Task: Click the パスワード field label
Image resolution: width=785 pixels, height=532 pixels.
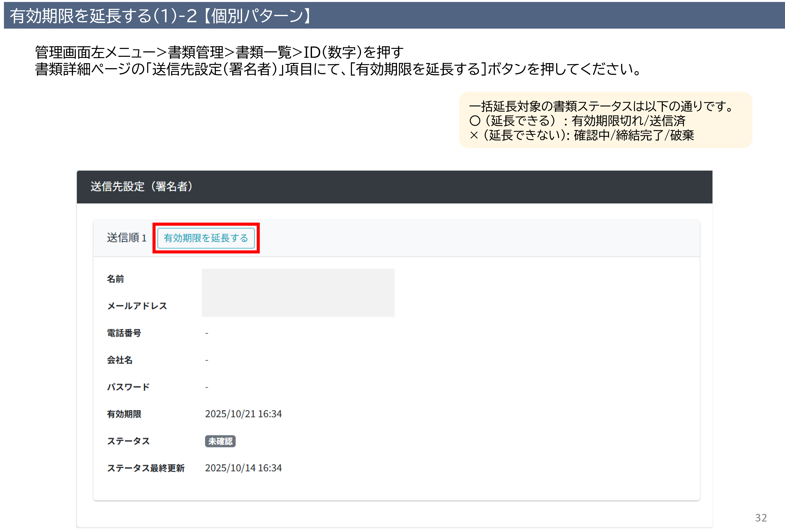Action: click(x=128, y=387)
